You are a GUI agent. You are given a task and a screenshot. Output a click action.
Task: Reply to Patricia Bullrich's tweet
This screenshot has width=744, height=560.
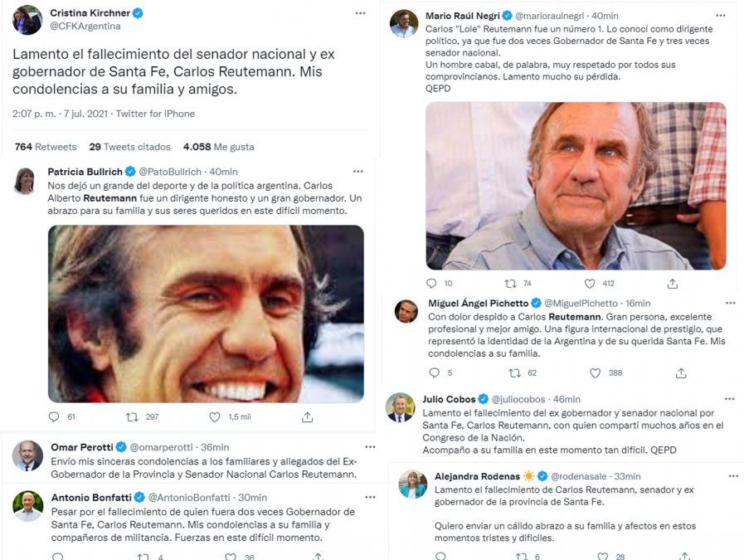(x=54, y=416)
